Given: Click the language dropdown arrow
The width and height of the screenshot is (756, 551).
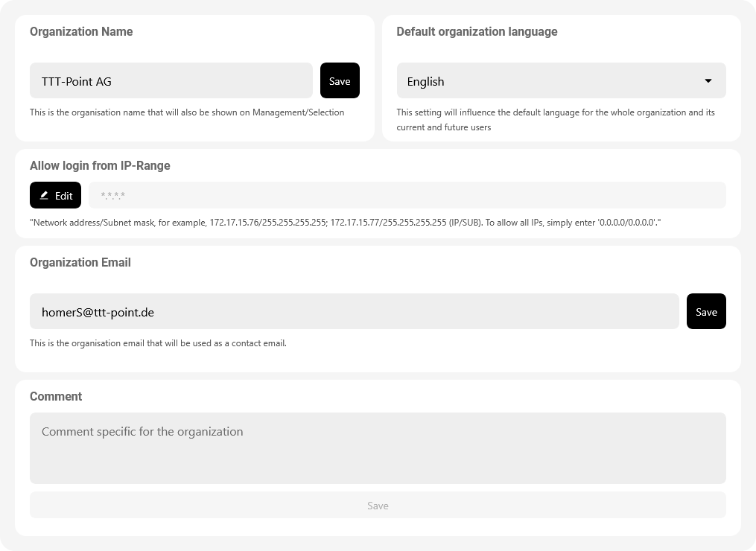Looking at the screenshot, I should [708, 80].
